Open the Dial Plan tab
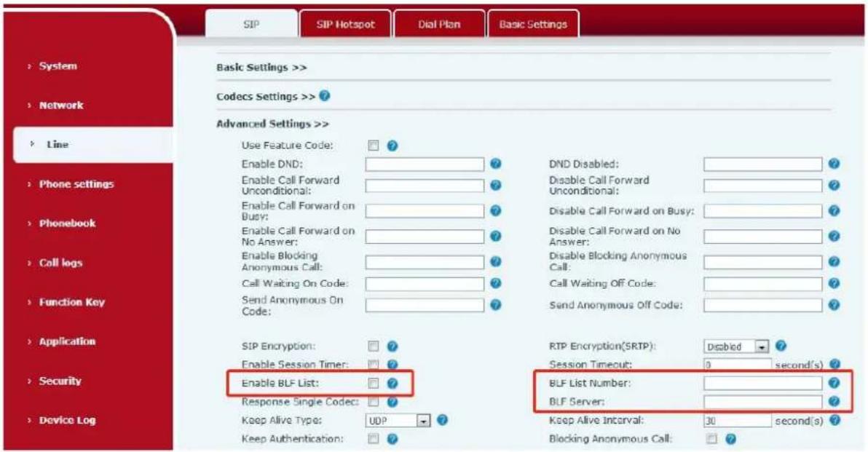 click(439, 24)
